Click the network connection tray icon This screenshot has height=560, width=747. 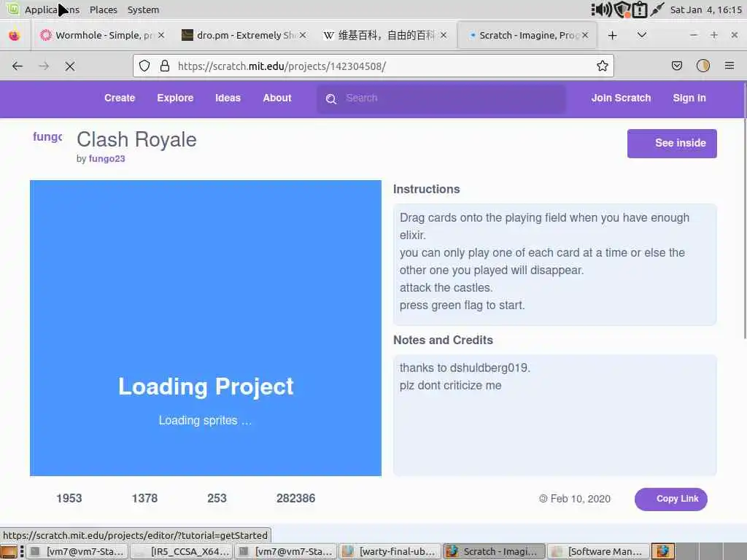[x=657, y=9]
